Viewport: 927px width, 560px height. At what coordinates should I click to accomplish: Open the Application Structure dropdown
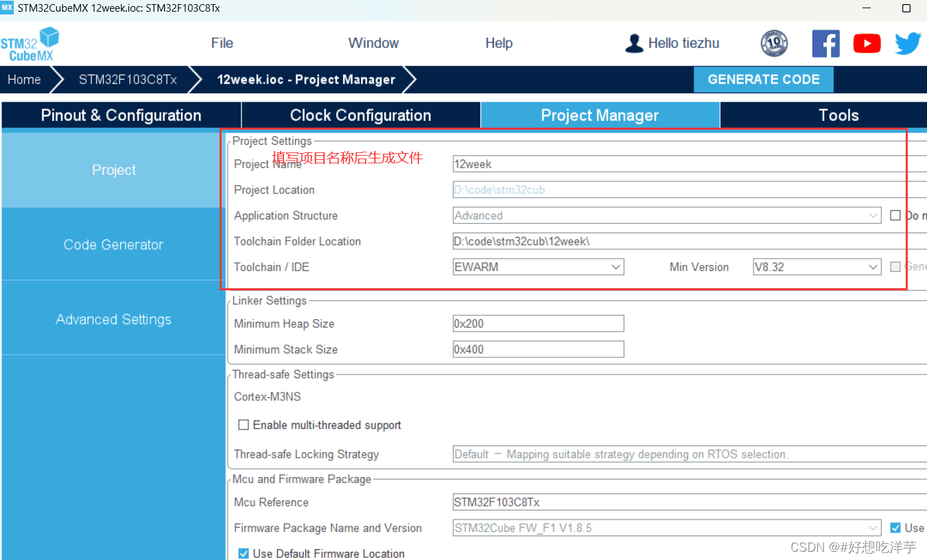click(x=667, y=215)
